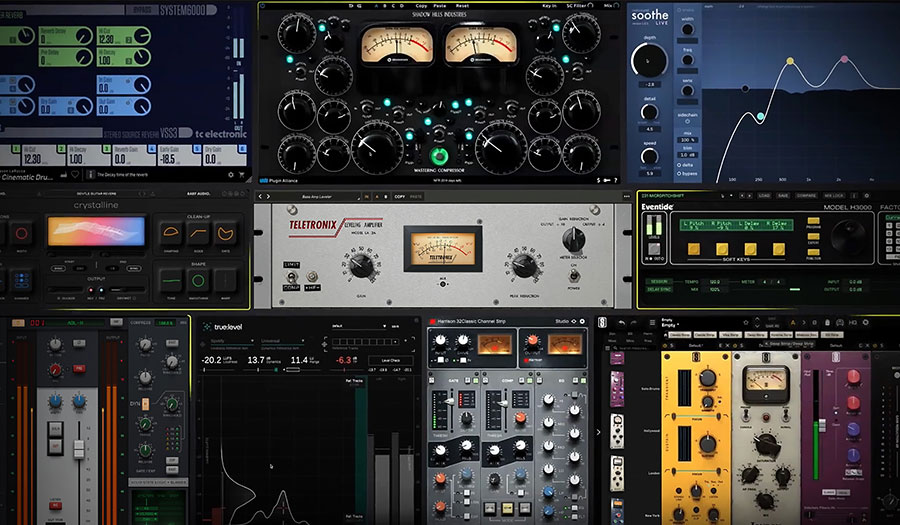This screenshot has width=900, height=525.
Task: Click the soothe detail knob
Action: (x=649, y=112)
